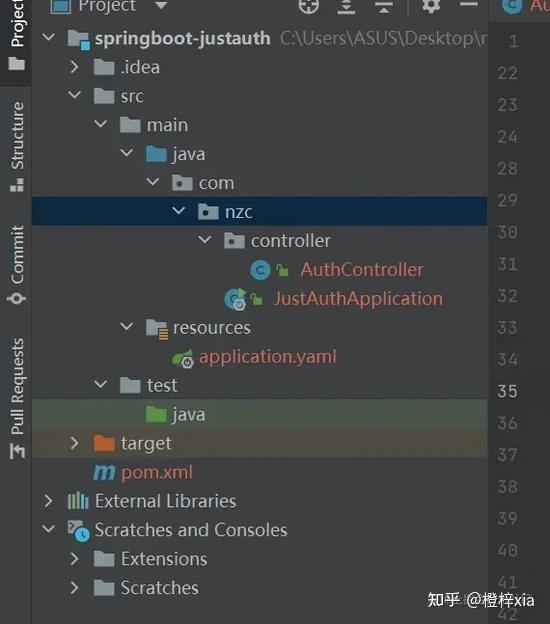This screenshot has height=624, width=550.
Task: Click the locate-in-project crosshair icon
Action: [x=309, y=6]
